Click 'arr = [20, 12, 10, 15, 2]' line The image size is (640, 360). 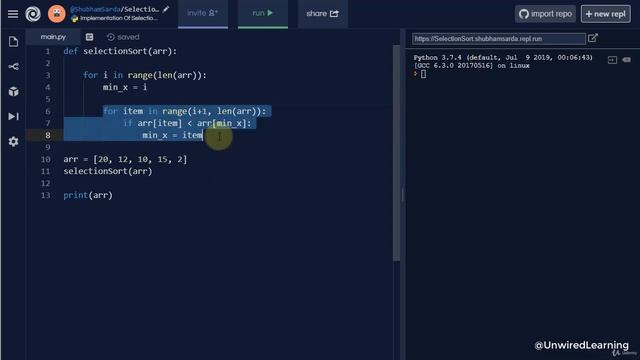click(125, 159)
